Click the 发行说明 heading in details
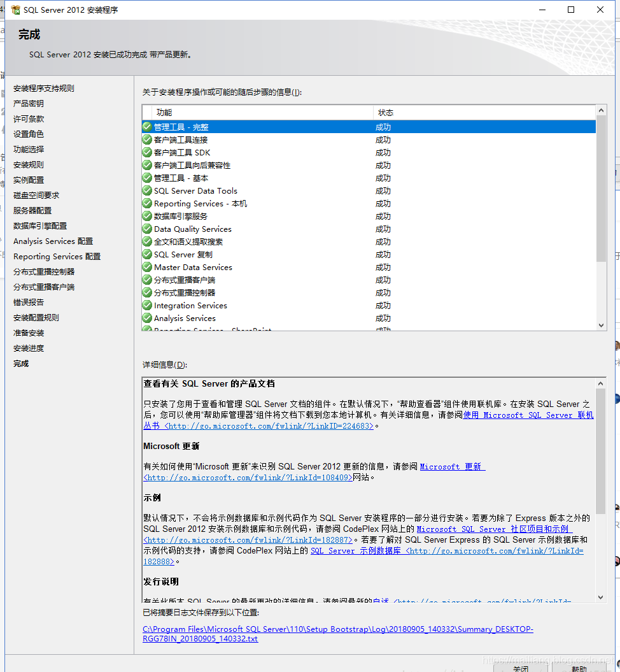Screen dimensions: 620x672 (161, 582)
